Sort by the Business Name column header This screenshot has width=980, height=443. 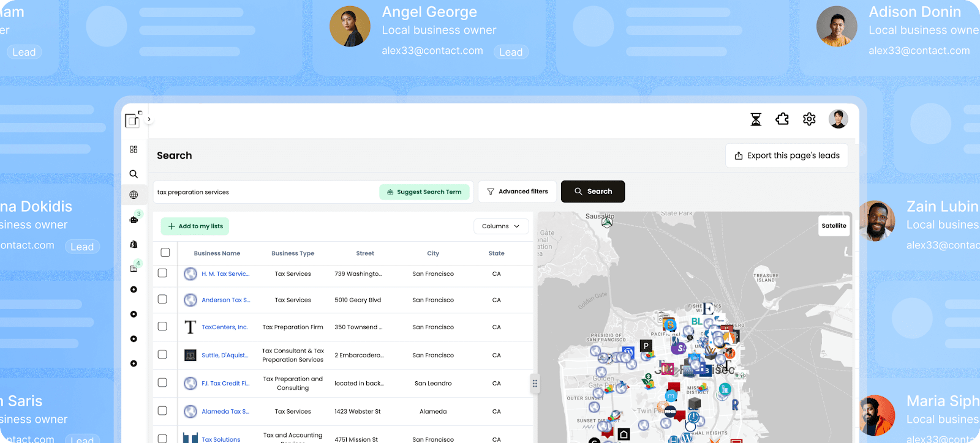[x=217, y=253]
